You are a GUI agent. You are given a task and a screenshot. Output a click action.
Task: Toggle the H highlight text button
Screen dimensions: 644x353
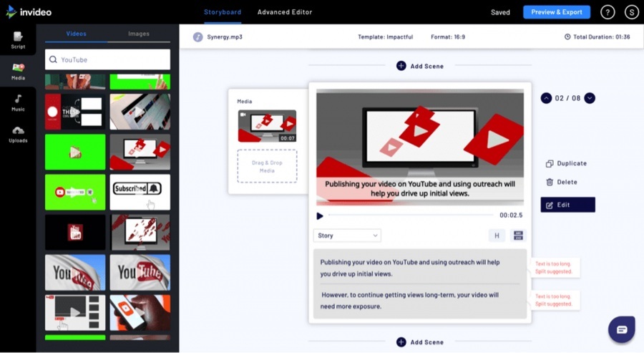click(497, 236)
